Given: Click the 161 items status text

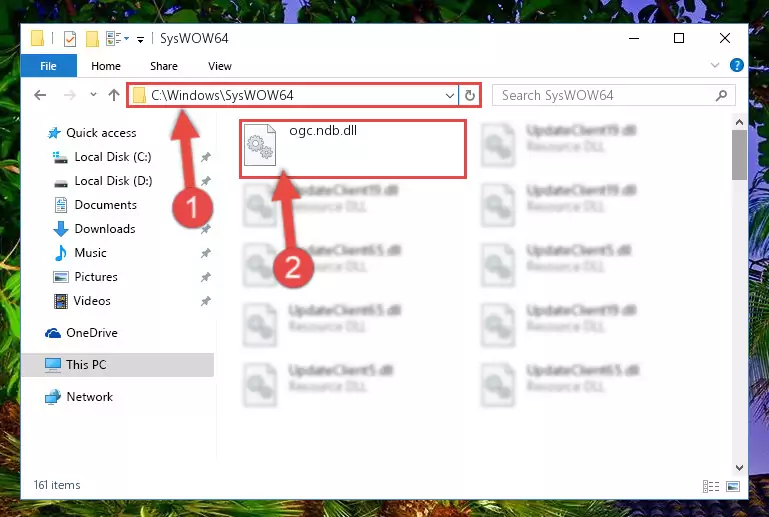Looking at the screenshot, I should [57, 485].
